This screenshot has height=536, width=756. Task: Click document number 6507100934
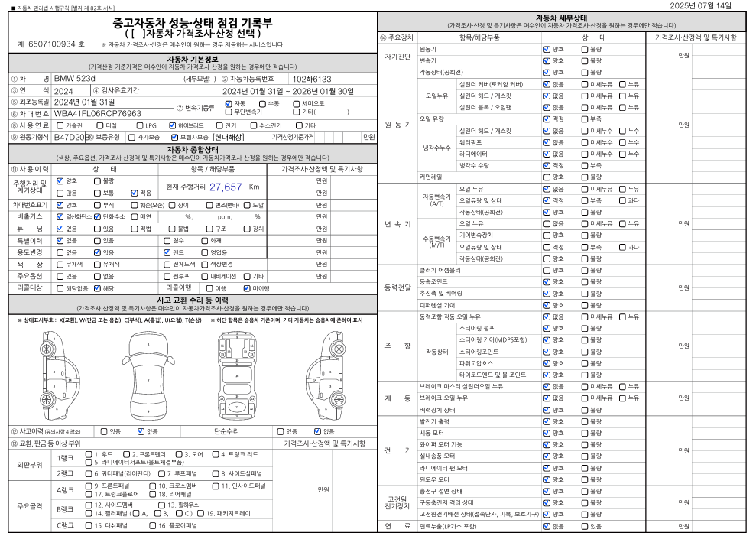(x=52, y=44)
